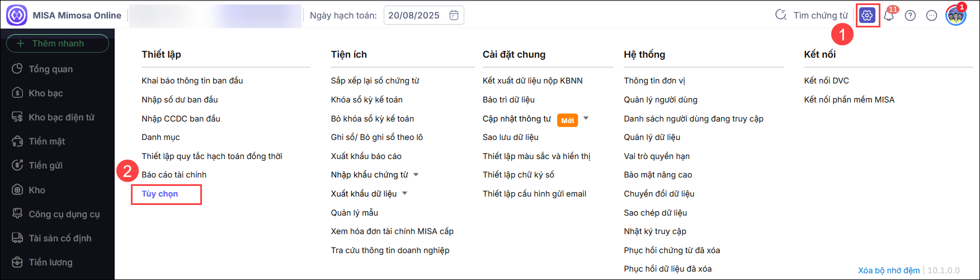Open Kết nối DVC
Viewport: 980px width, 280px height.
click(826, 81)
